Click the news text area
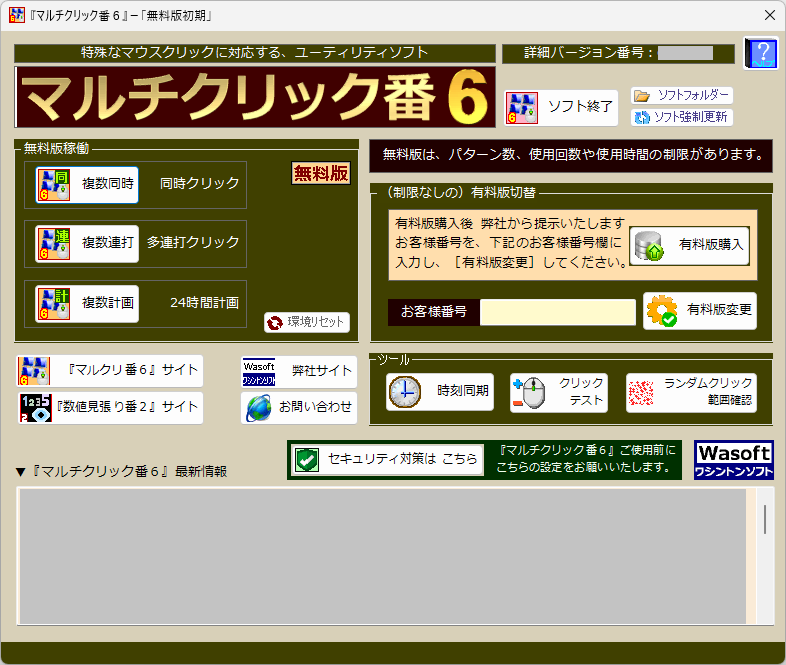Screen dimensions: 786x665 pyautogui.click(x=382, y=556)
